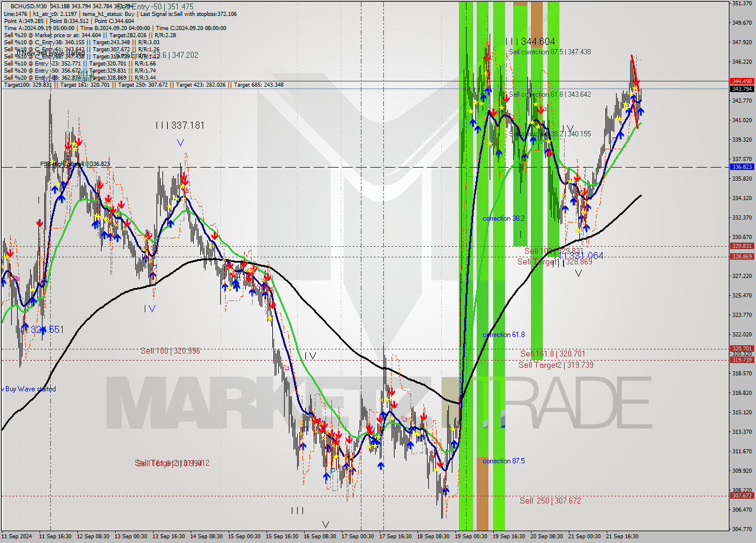
Task: Click the '13 Sep 00:30' time axis label
Action: click(131, 537)
